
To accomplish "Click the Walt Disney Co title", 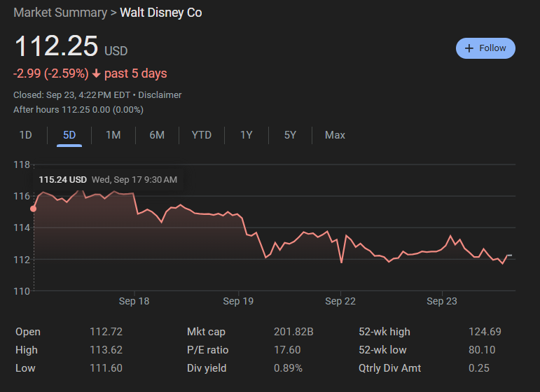I will click(x=161, y=13).
